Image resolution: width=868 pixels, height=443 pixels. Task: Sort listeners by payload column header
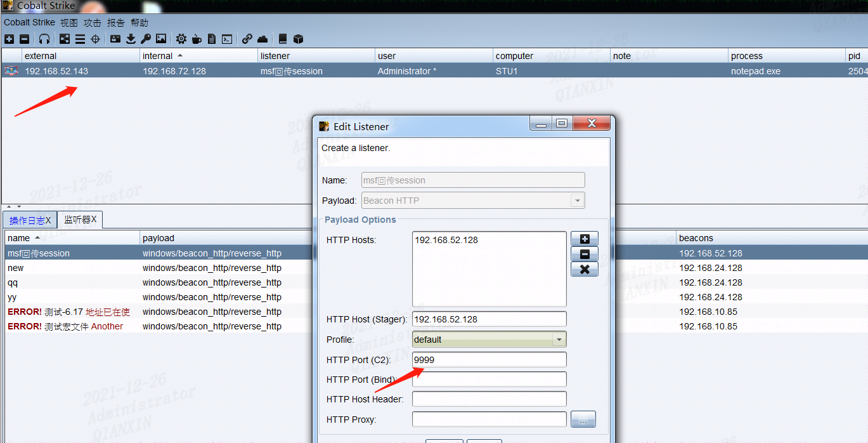226,238
